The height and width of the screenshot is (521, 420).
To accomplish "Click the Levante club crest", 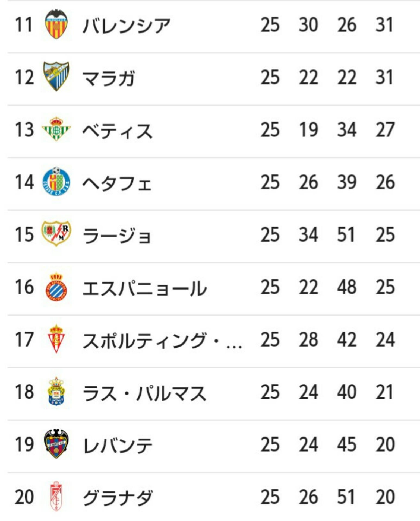I will point(56,444).
